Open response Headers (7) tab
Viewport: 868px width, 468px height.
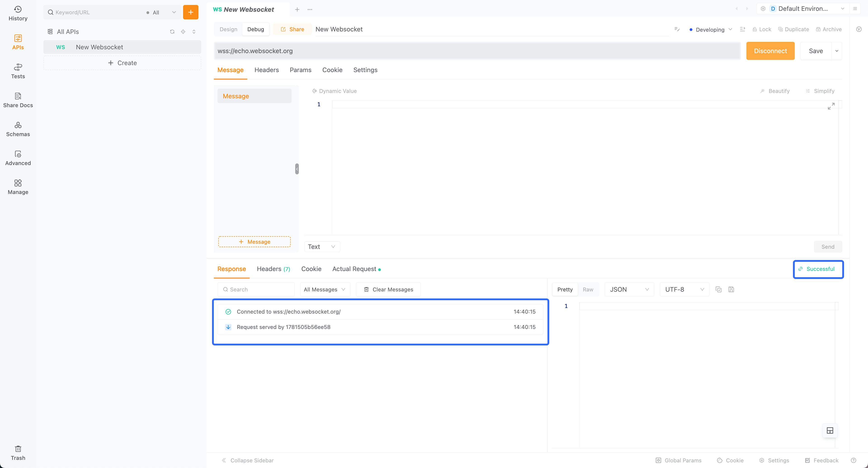tap(273, 269)
